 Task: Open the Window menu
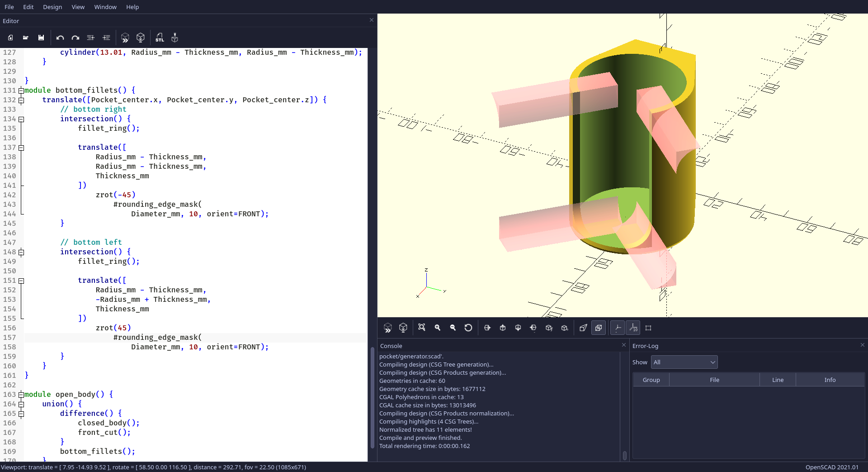click(x=105, y=7)
